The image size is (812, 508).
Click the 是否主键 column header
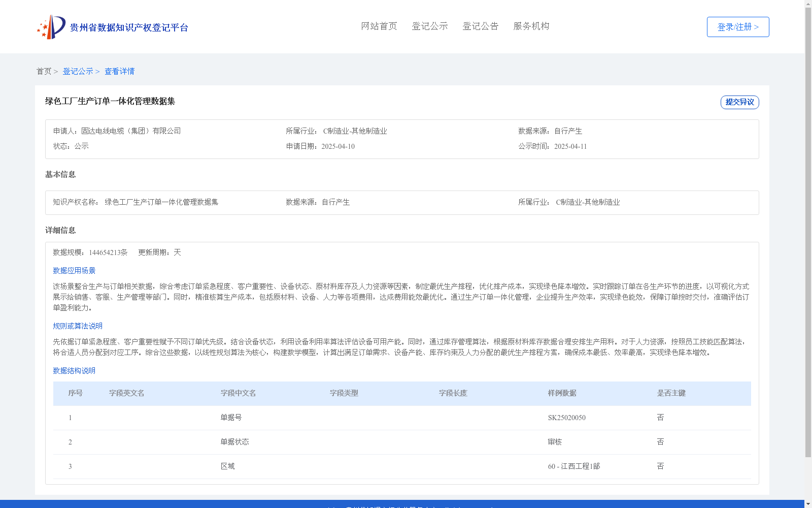pos(671,393)
